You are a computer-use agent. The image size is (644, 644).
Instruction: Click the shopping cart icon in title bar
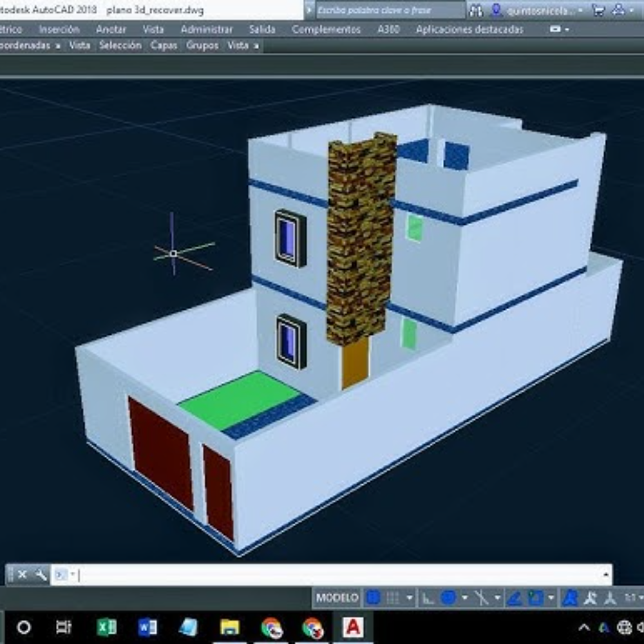click(x=599, y=9)
